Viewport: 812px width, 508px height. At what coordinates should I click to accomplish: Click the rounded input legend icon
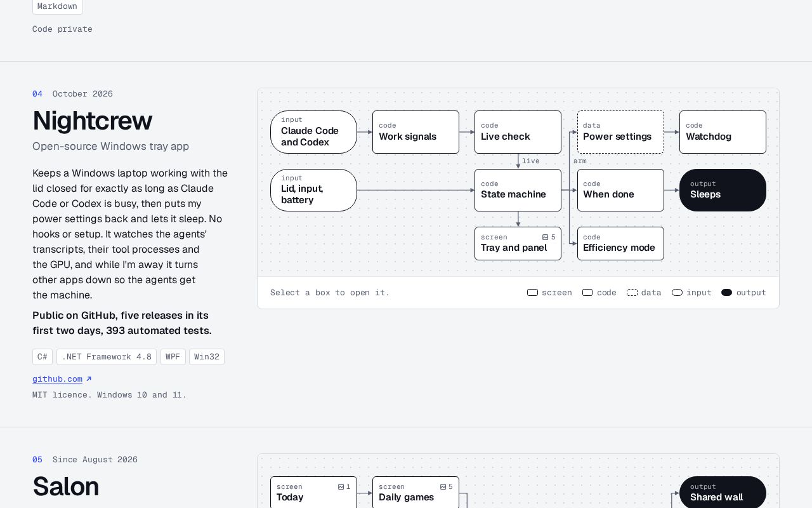pyautogui.click(x=677, y=293)
